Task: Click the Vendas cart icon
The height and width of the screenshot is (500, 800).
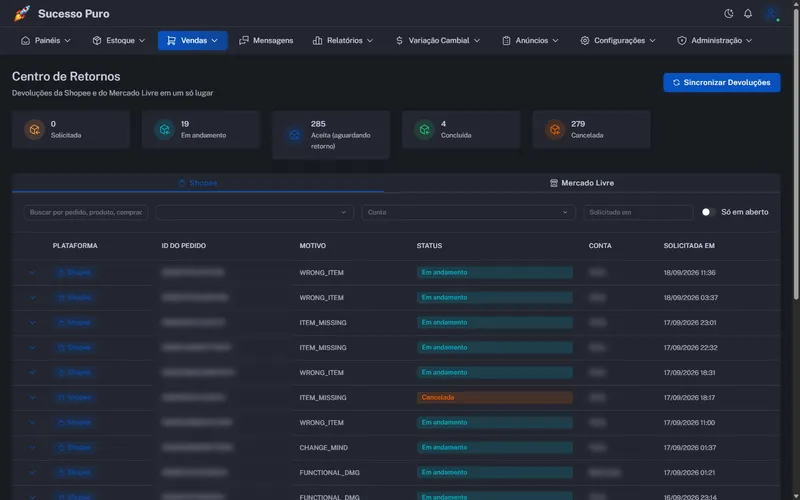Action: coord(171,40)
